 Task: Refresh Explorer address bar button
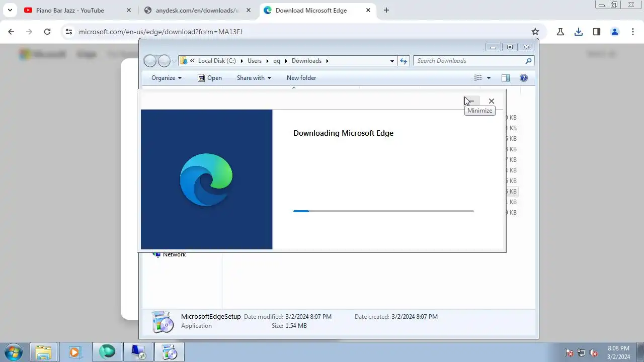click(x=404, y=61)
